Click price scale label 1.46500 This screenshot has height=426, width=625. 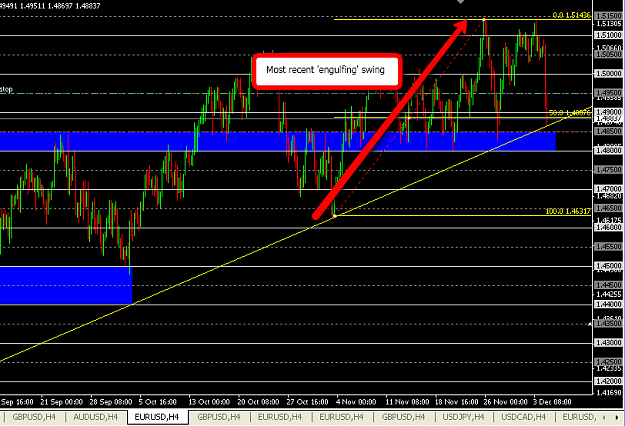(609, 208)
